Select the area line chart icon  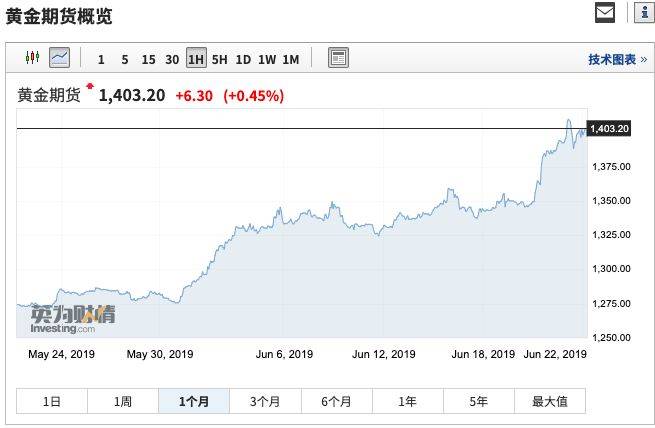[x=60, y=58]
